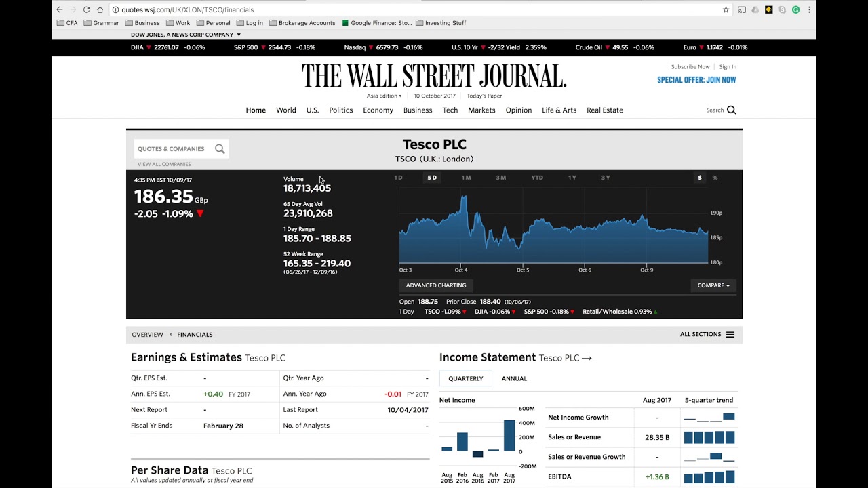
Task: Click the WSJ search magnifier icon
Action: point(731,110)
